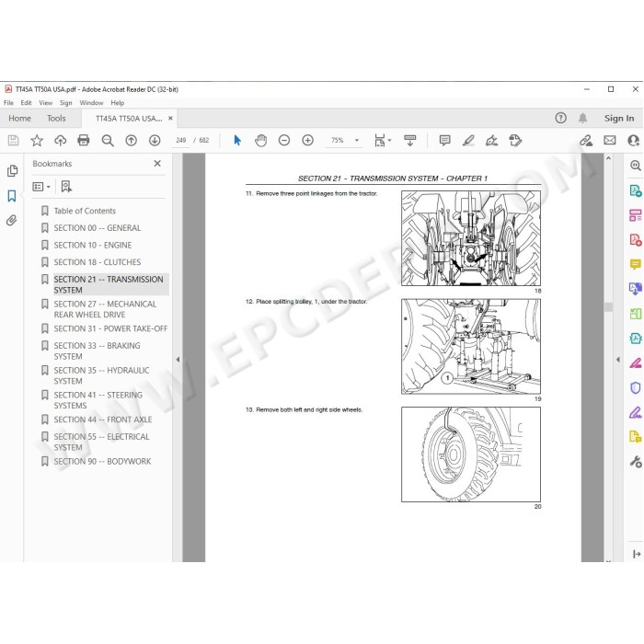Open notifications bell
The width and height of the screenshot is (644, 644).
pyautogui.click(x=582, y=119)
